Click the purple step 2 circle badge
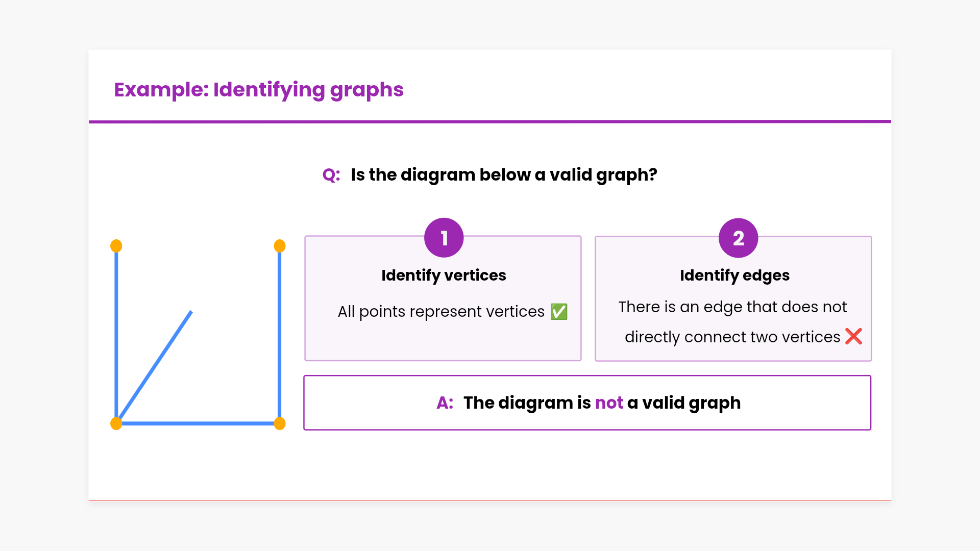 [738, 238]
